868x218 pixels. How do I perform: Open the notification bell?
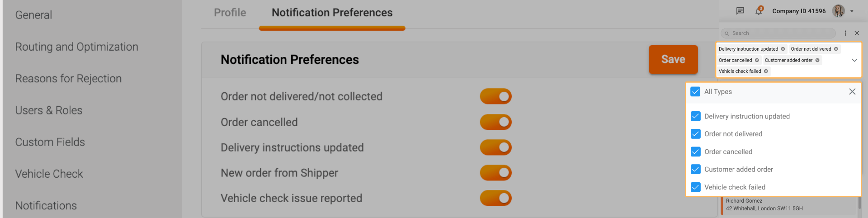pos(759,11)
